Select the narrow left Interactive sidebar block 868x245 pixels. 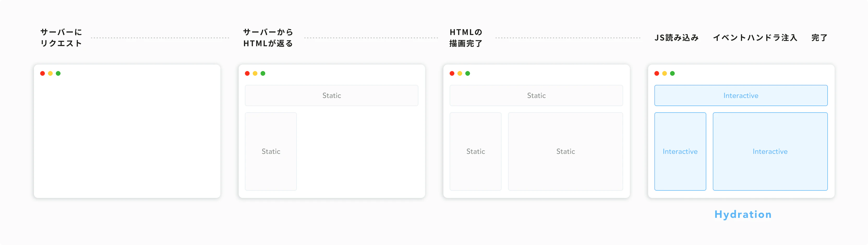click(x=680, y=151)
